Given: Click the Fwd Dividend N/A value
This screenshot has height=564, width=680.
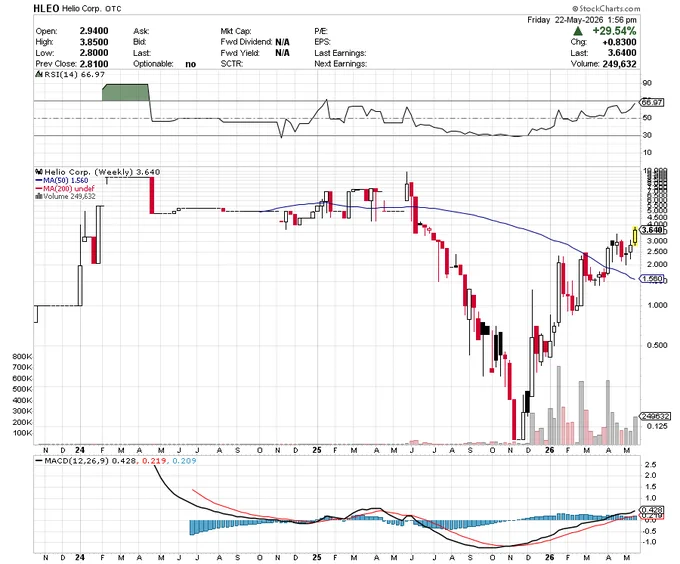Looking at the screenshot, I should coord(282,42).
